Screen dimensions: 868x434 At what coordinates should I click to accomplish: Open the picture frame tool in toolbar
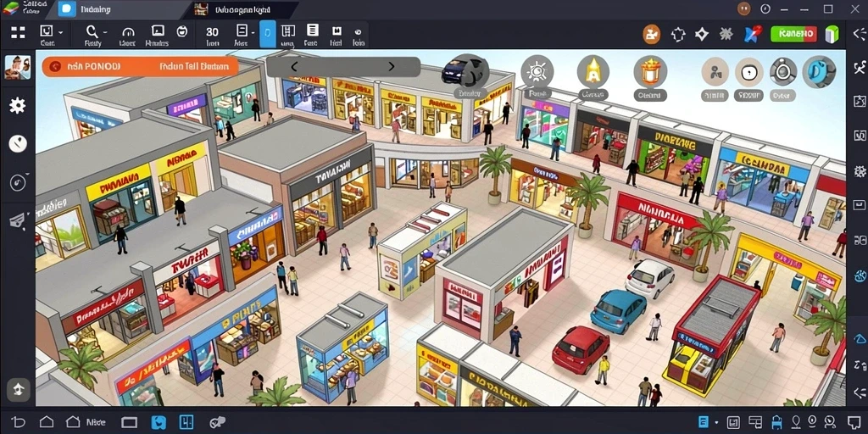pyautogui.click(x=158, y=31)
